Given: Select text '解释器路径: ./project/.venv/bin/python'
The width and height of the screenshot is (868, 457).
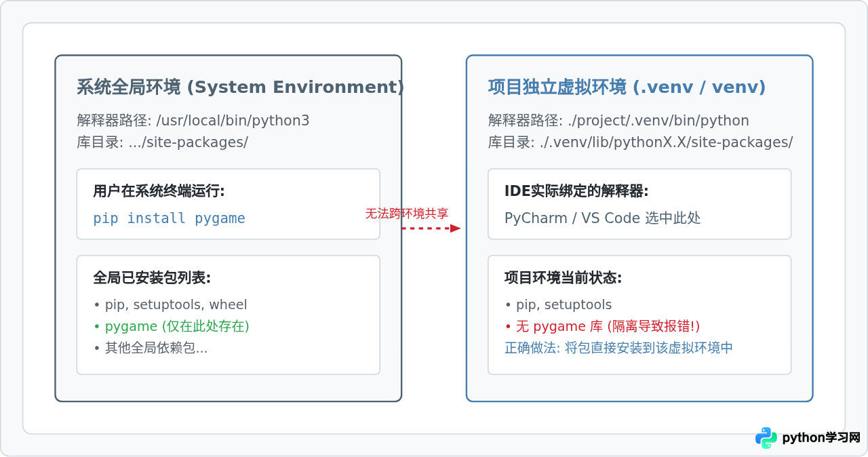Looking at the screenshot, I should 618,121.
